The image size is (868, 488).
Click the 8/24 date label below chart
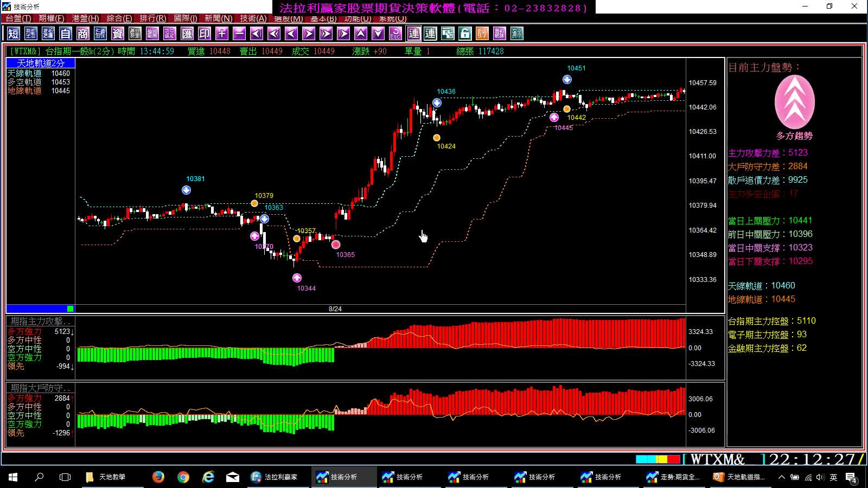click(335, 309)
